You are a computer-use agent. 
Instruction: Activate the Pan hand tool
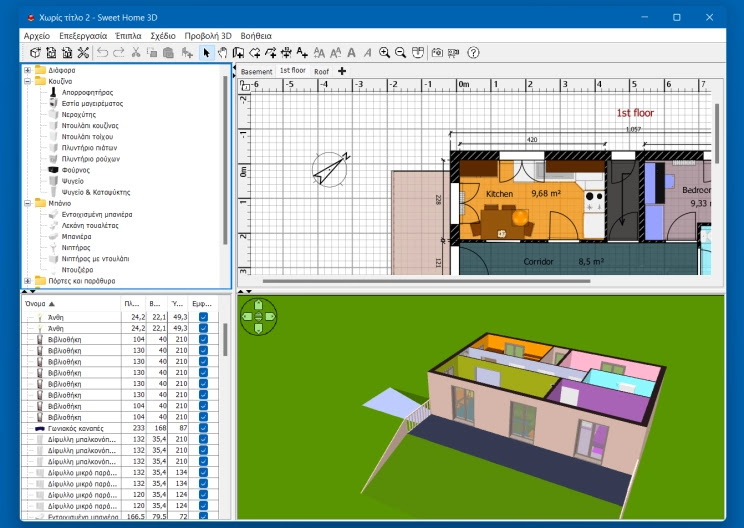coord(223,53)
